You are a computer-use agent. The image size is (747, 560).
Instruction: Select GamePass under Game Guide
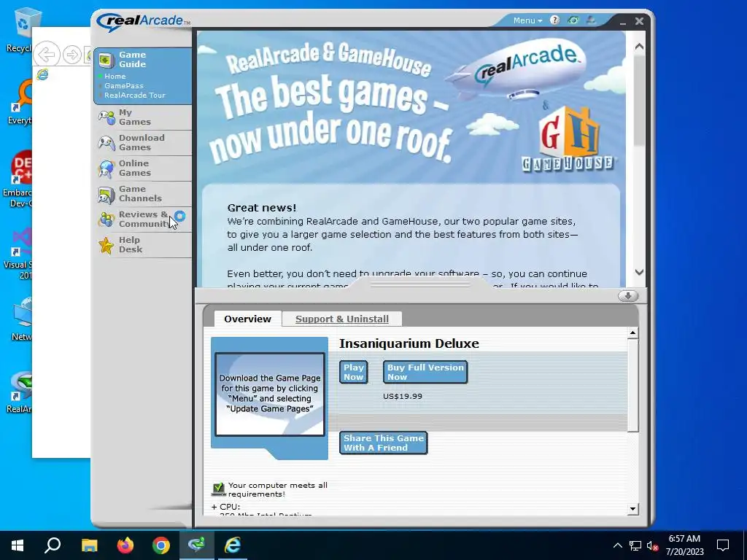124,86
